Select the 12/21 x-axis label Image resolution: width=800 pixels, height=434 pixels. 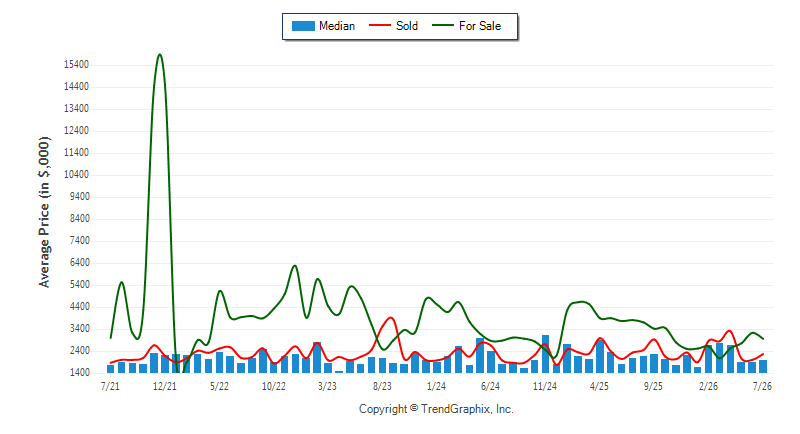(164, 386)
